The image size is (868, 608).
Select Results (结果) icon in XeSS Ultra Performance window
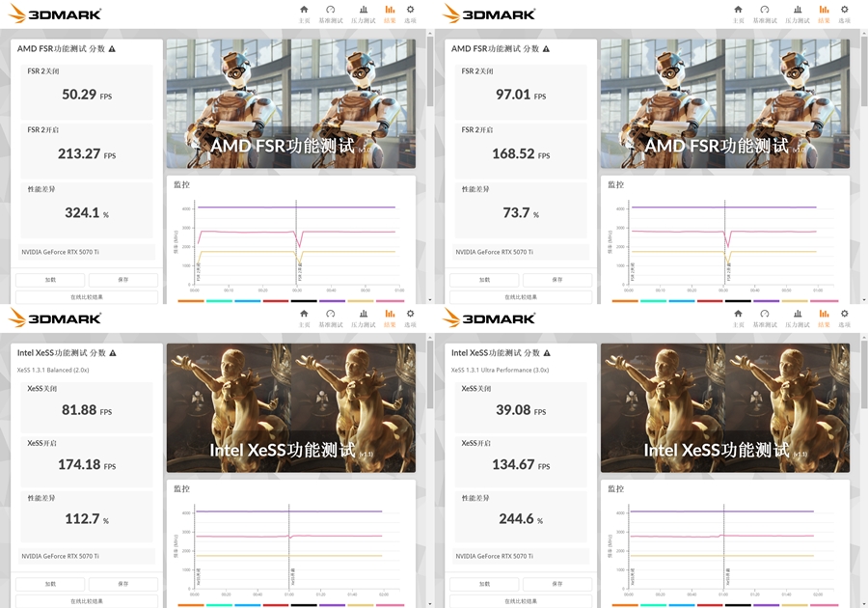[x=824, y=314]
